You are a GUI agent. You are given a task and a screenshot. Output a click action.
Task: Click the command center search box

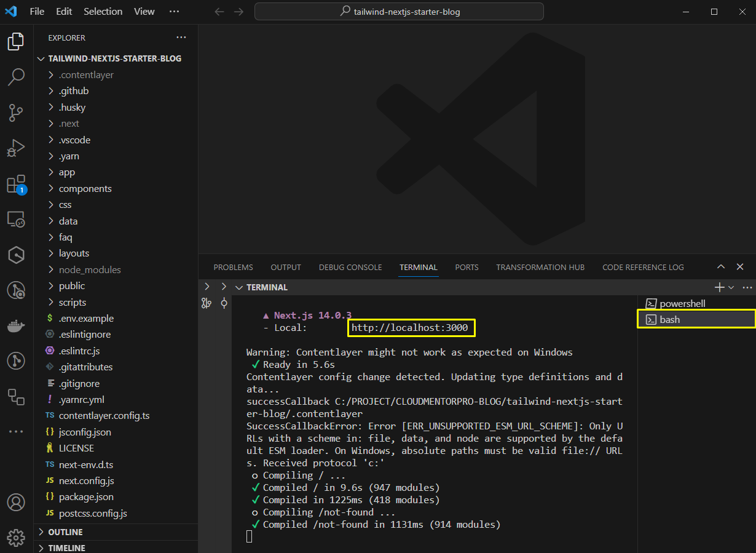pyautogui.click(x=399, y=12)
